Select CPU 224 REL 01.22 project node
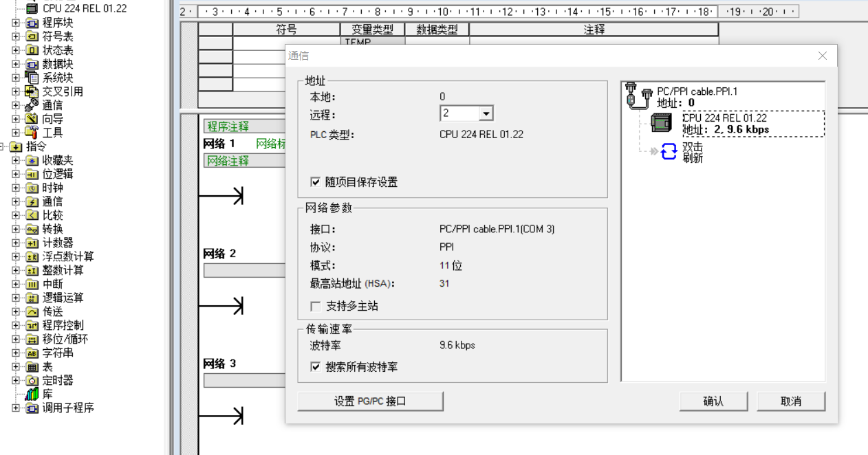This screenshot has width=868, height=455. [x=84, y=8]
